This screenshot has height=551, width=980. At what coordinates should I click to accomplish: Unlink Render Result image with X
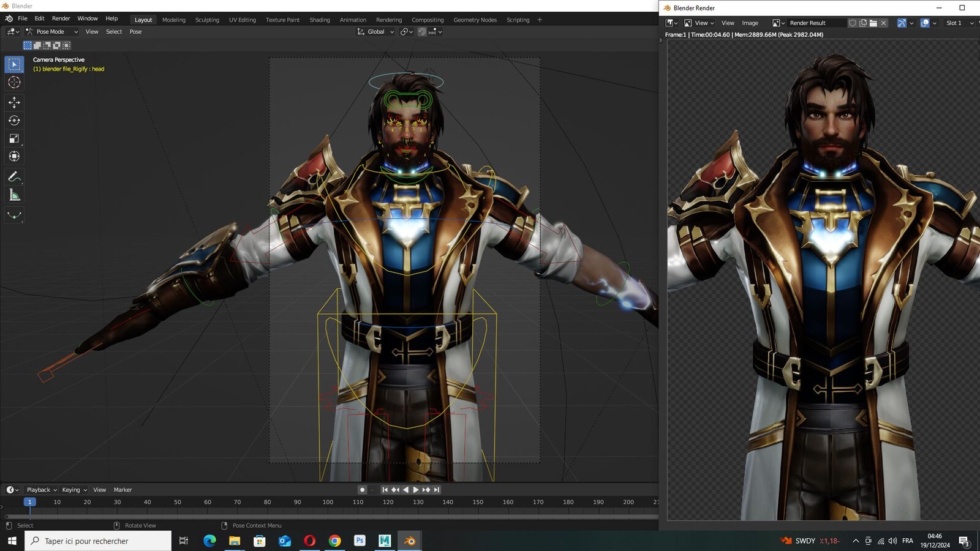(883, 23)
